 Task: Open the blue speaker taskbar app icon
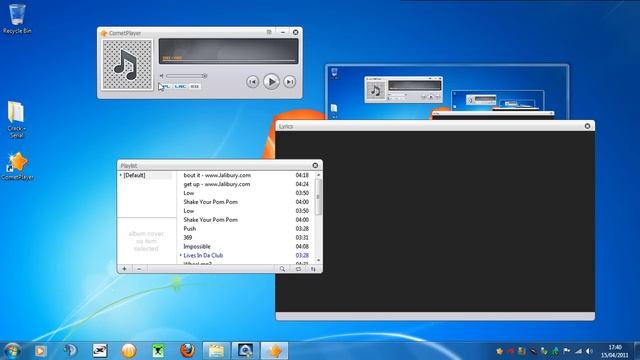tap(70, 351)
